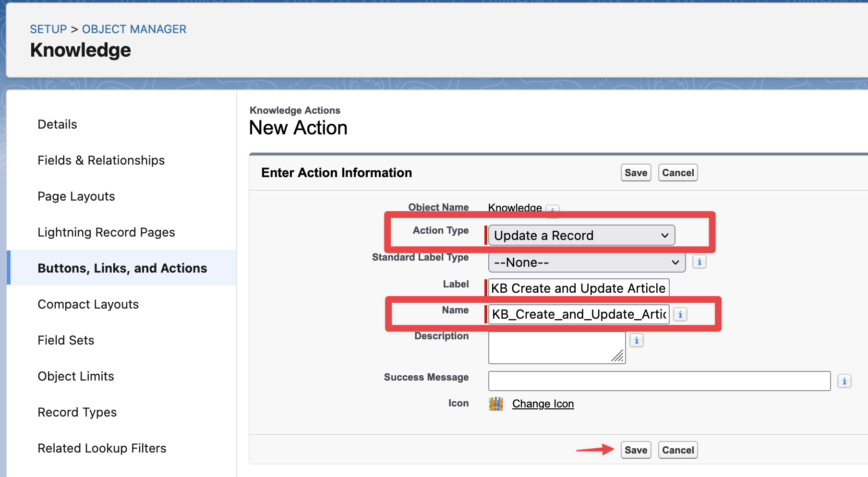Focus the Label text field
Screen dimensions: 868x477
579,288
